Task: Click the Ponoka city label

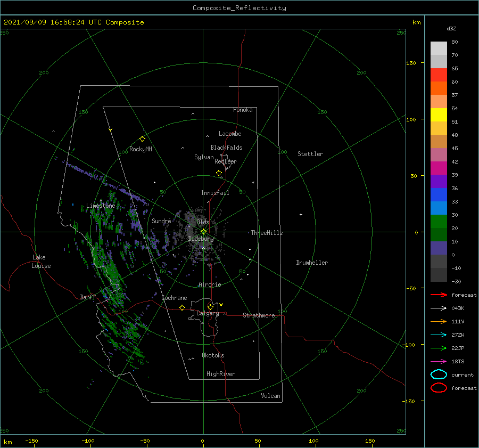Action: [x=243, y=110]
